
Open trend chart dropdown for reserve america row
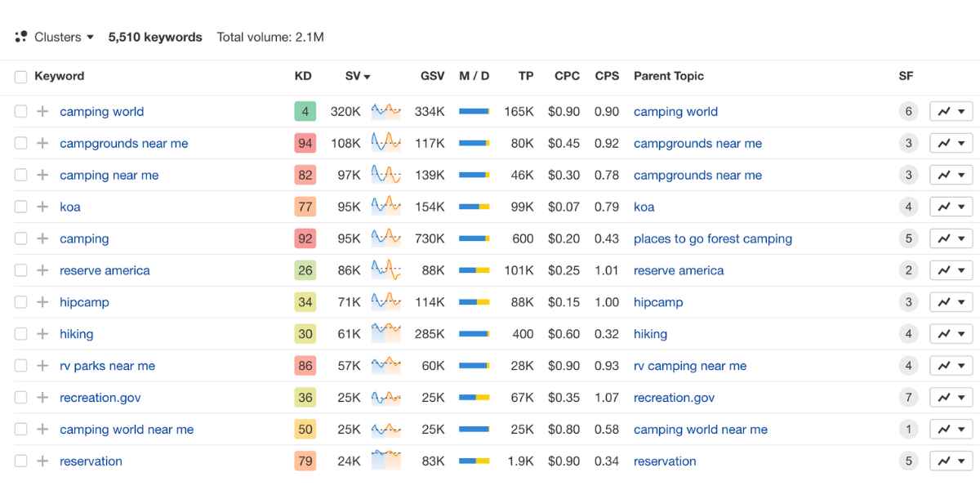point(951,271)
